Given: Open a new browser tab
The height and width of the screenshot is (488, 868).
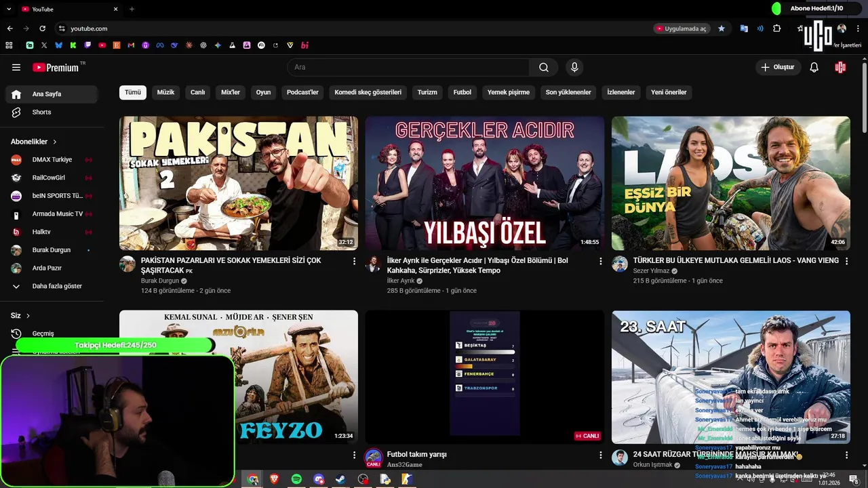Looking at the screenshot, I should pyautogui.click(x=132, y=9).
